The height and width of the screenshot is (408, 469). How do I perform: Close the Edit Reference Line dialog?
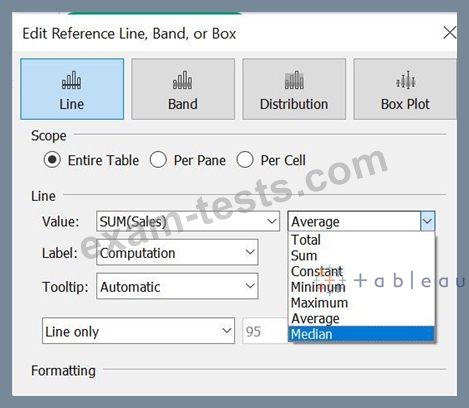coord(450,33)
